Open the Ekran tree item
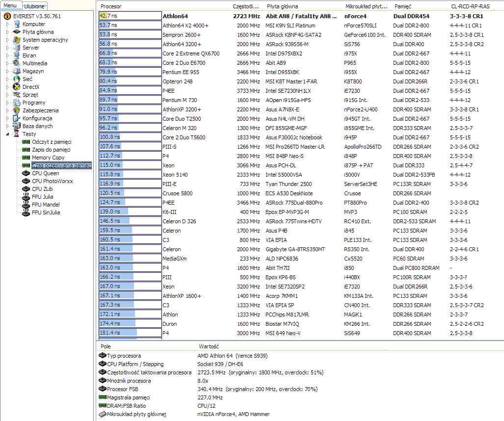 coord(29,55)
